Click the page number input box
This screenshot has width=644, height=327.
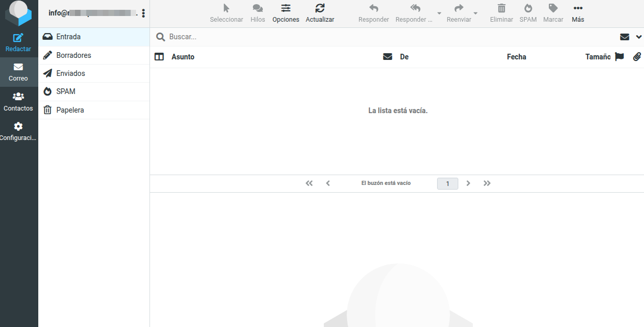[x=447, y=183]
